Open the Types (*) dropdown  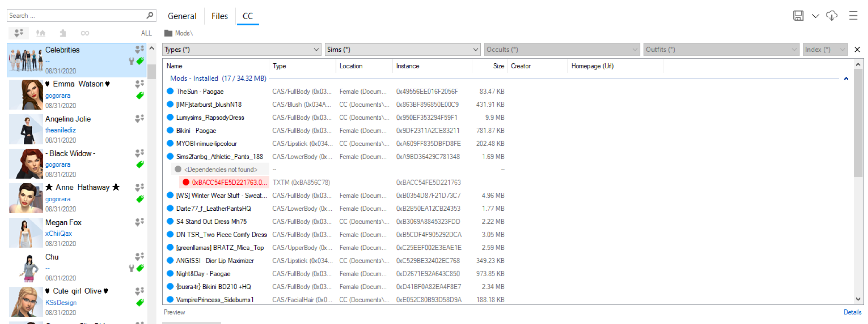click(241, 49)
